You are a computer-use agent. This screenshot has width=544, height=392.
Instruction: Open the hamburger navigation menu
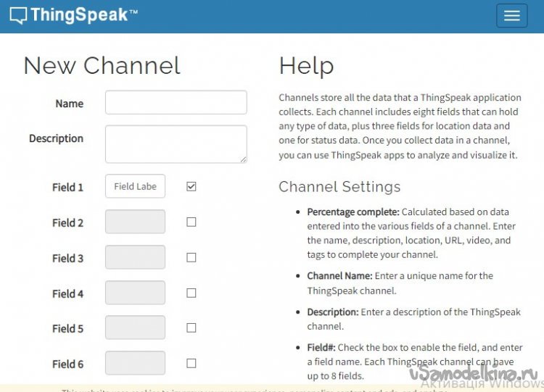pos(511,16)
